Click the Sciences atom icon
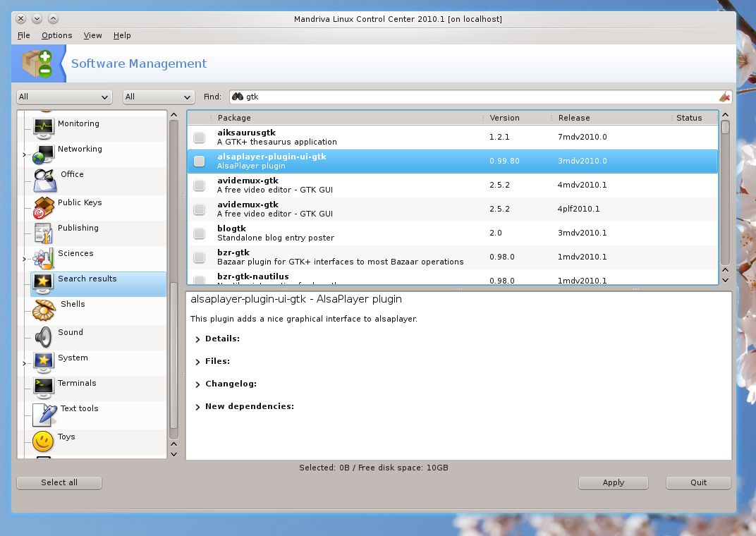 click(44, 259)
